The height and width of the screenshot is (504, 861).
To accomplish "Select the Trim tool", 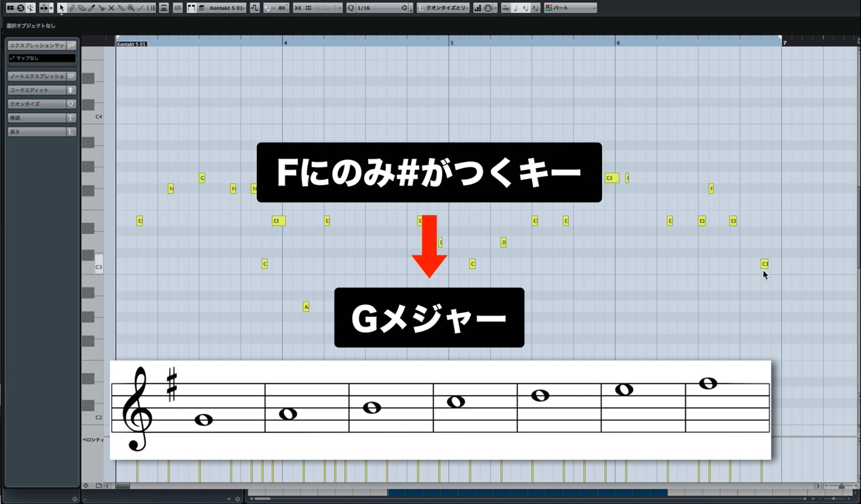I will pos(91,8).
